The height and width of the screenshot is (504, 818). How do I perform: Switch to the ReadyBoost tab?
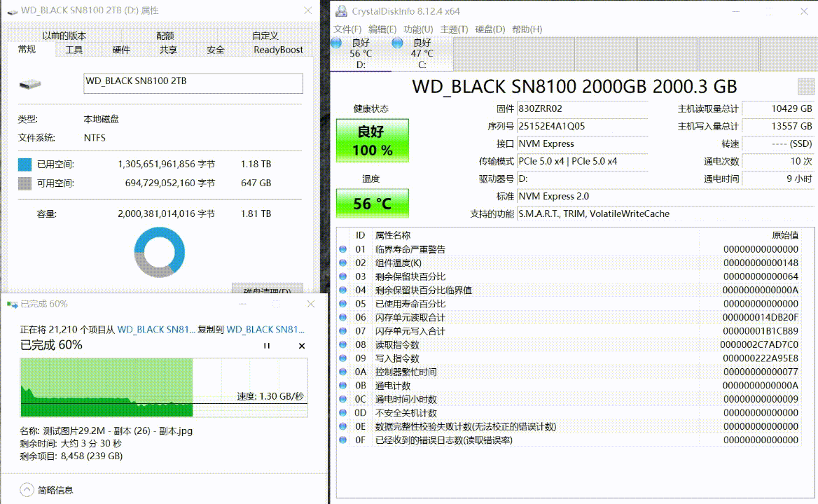coord(278,50)
